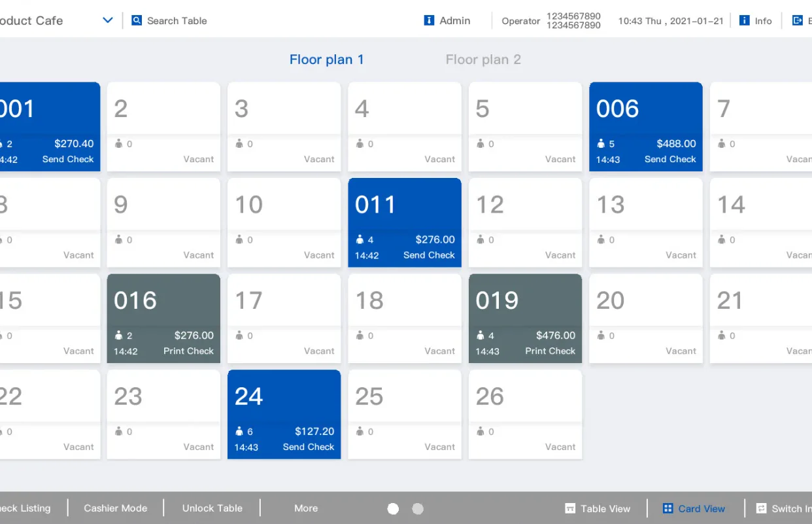Switch to Floor plan 2 tab

(x=483, y=60)
